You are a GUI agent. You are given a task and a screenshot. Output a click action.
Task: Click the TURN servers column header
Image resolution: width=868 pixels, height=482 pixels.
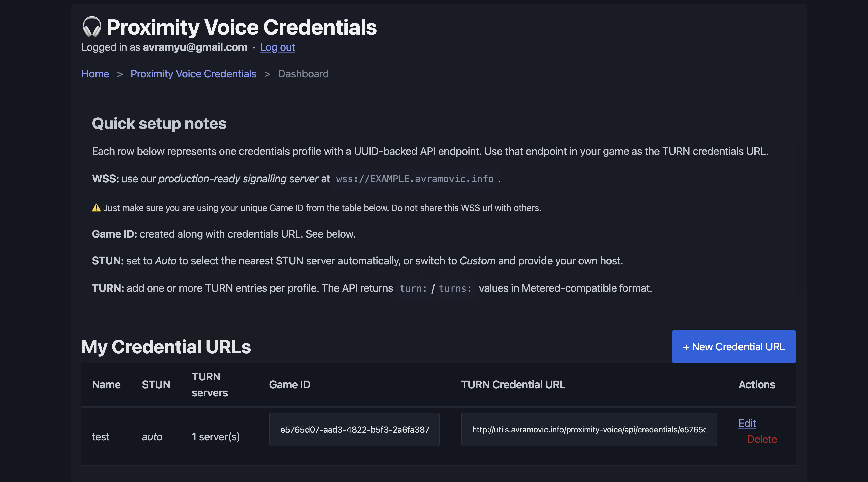[209, 384]
